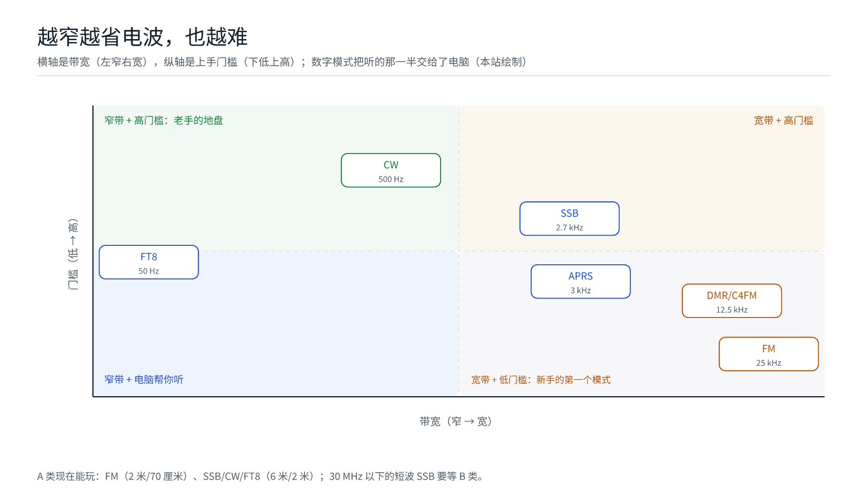
Task: Click the subtitle starting with 横轴是带宽
Action: pyautogui.click(x=282, y=62)
